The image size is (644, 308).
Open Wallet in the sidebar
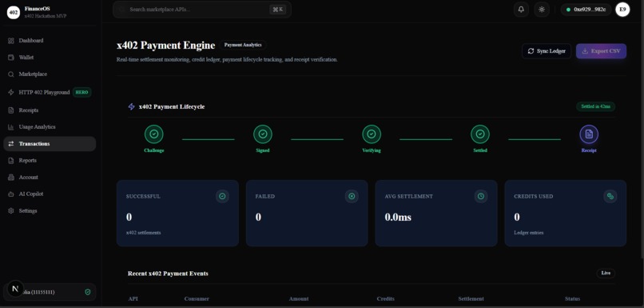[x=50, y=58]
